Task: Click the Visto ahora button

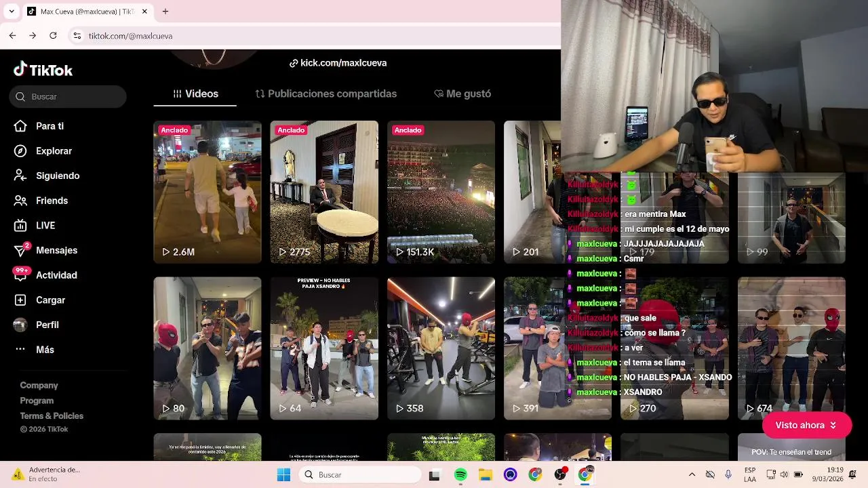Action: (806, 425)
